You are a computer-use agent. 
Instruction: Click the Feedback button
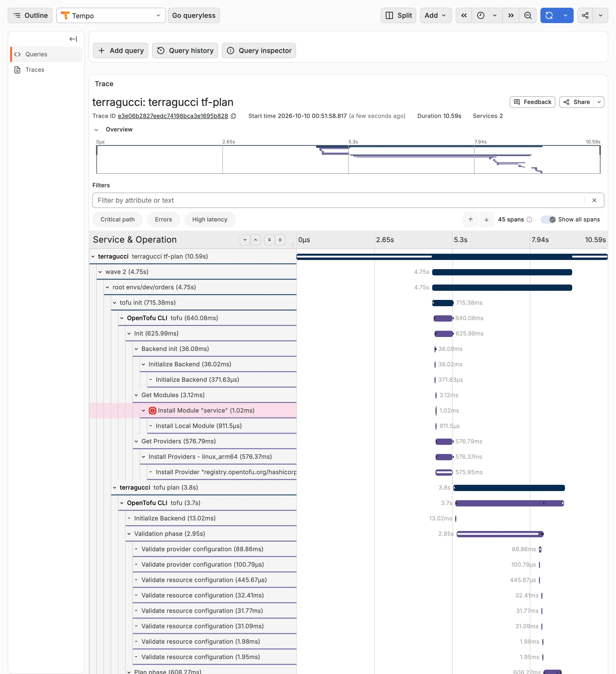point(533,102)
